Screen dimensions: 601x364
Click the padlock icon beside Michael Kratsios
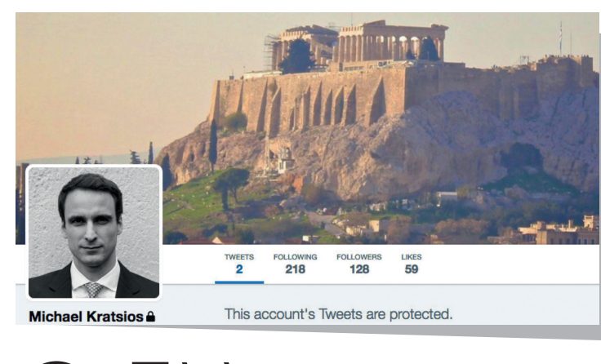click(x=150, y=316)
